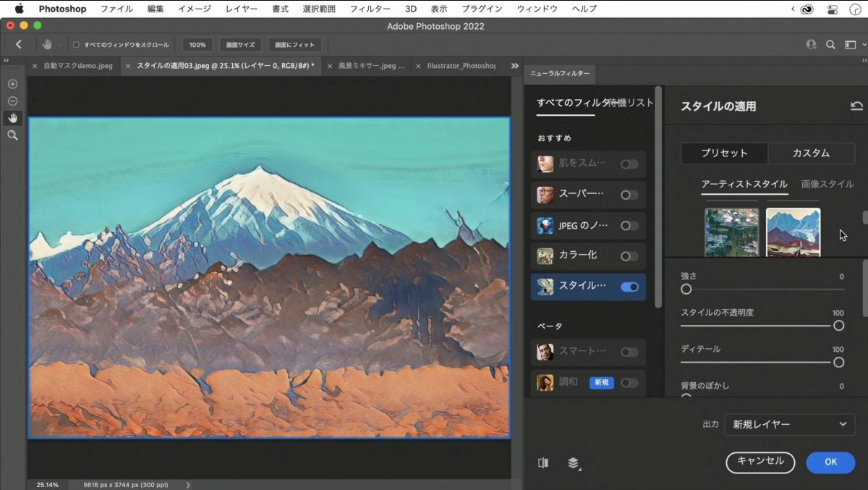Click the search icon in options bar
The height and width of the screenshot is (490, 868).
click(831, 45)
